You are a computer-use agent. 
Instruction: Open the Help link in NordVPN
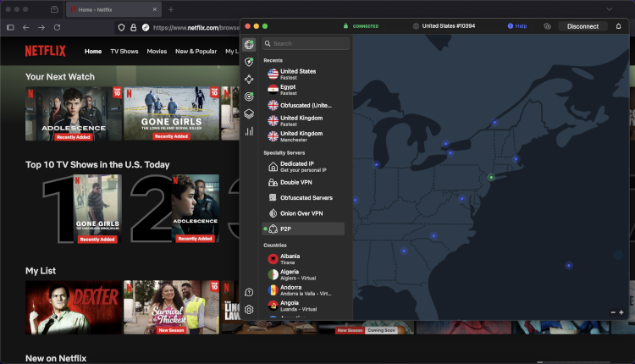point(517,26)
